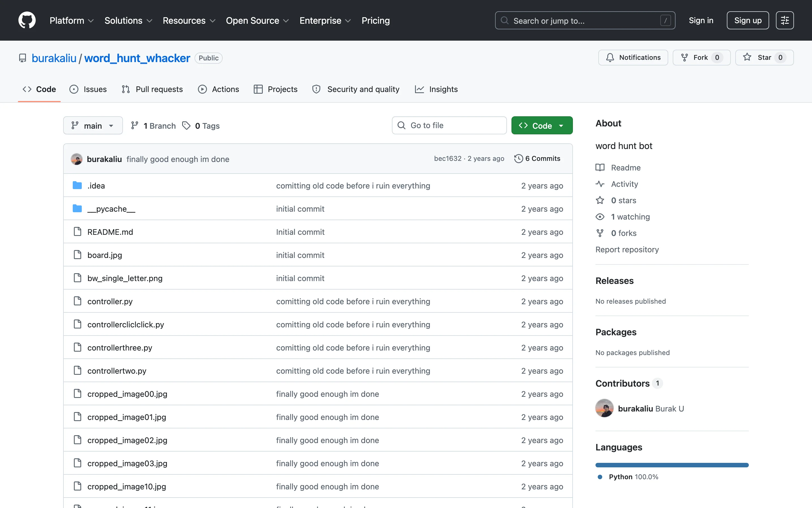Image resolution: width=812 pixels, height=508 pixels.
Task: Click the Go to file search icon
Action: point(401,125)
